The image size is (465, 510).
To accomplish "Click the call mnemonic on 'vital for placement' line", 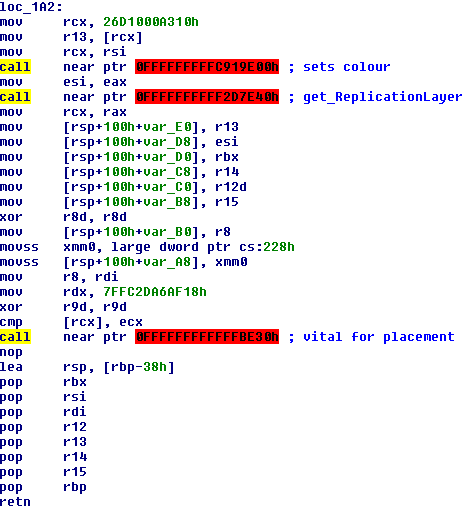I will pos(15,337).
